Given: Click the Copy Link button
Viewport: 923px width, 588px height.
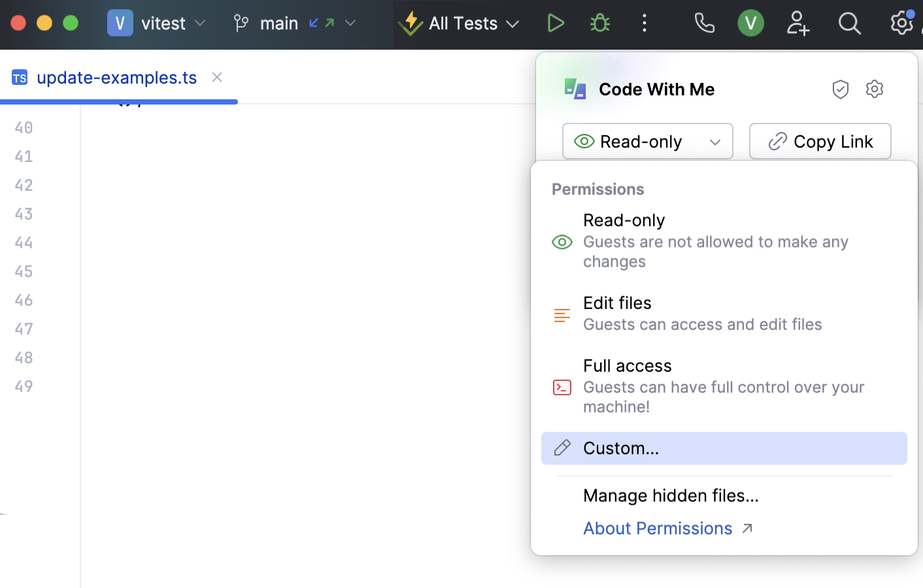Looking at the screenshot, I should [x=820, y=141].
